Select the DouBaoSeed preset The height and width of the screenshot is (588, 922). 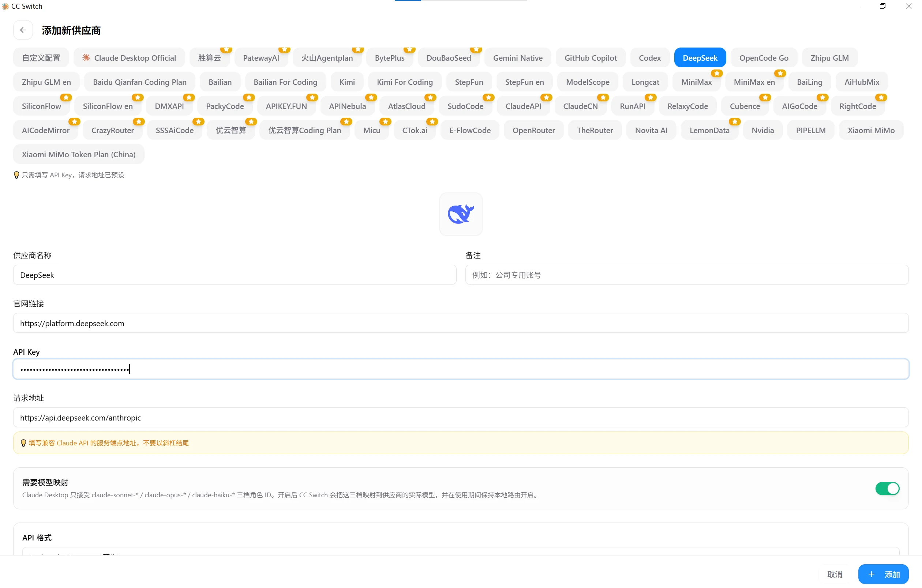click(449, 58)
